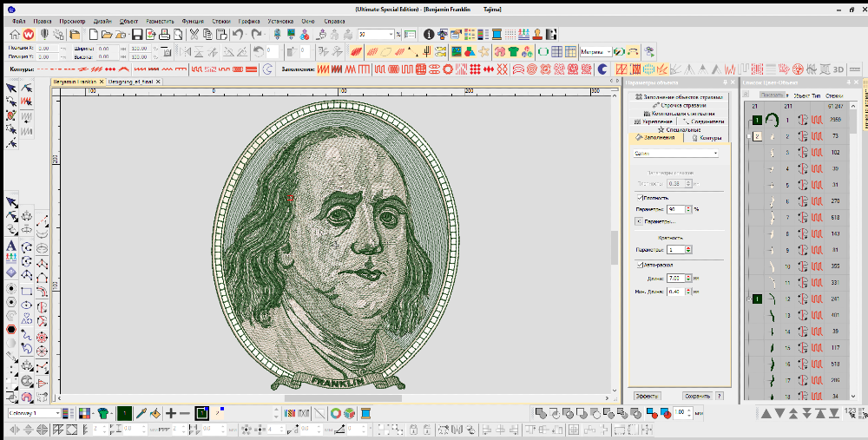868x440 pixels.
Task: Click the 3D stitch effect icon
Action: coord(838,69)
